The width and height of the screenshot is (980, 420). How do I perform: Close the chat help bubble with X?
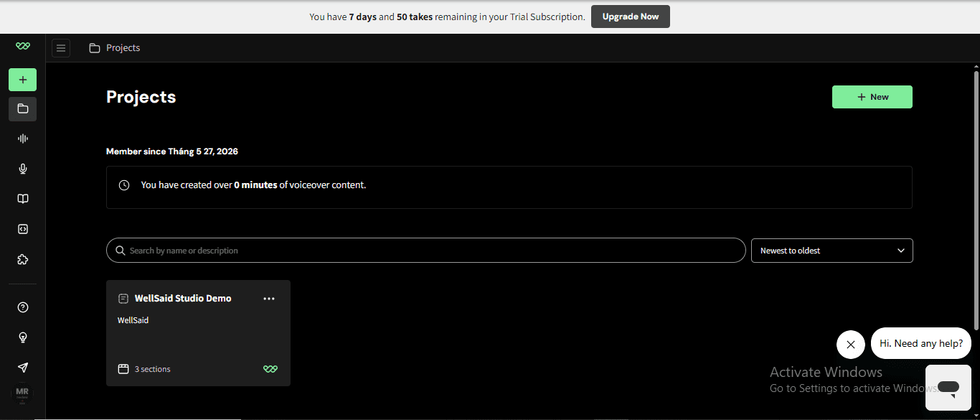(851, 345)
